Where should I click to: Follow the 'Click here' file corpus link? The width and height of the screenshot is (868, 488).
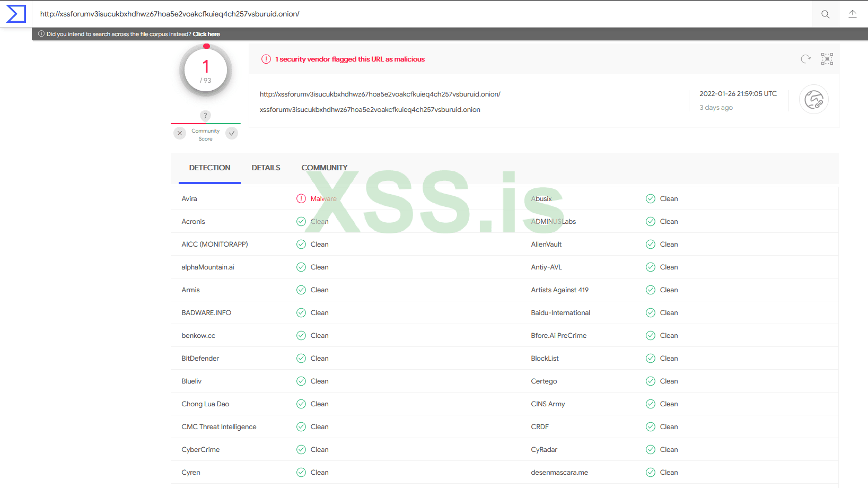click(x=206, y=34)
